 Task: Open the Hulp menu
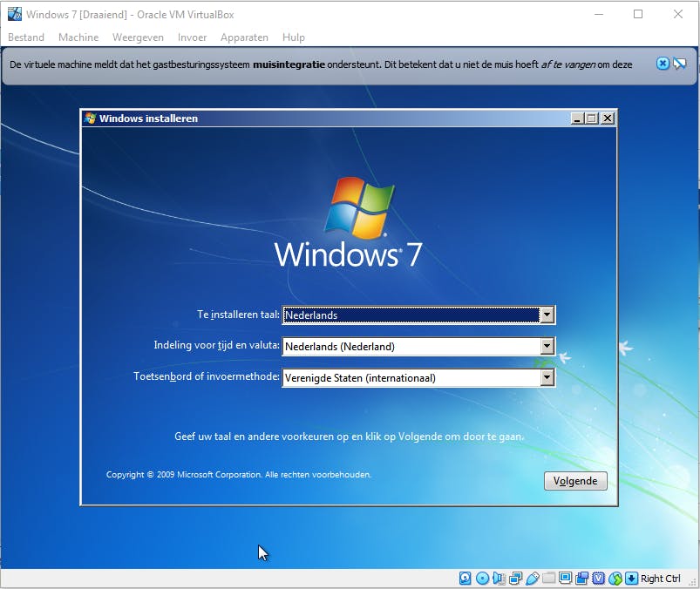[293, 37]
